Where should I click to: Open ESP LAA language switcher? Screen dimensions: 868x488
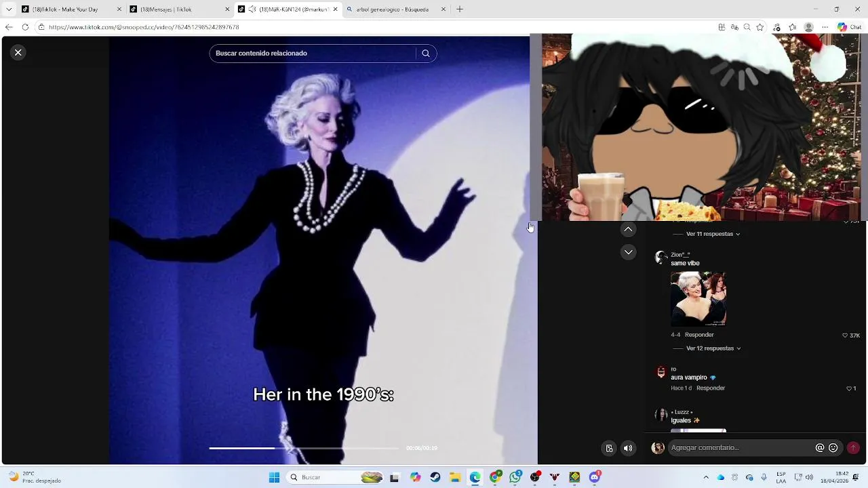(x=781, y=478)
